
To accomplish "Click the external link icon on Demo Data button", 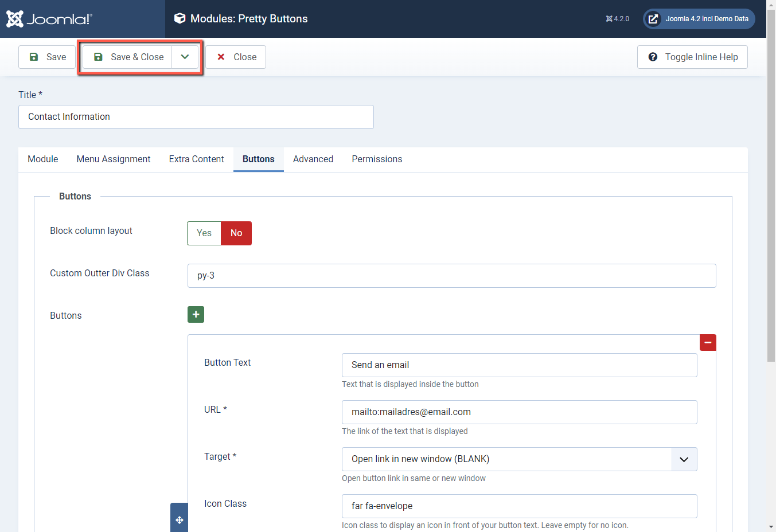I will tap(653, 18).
